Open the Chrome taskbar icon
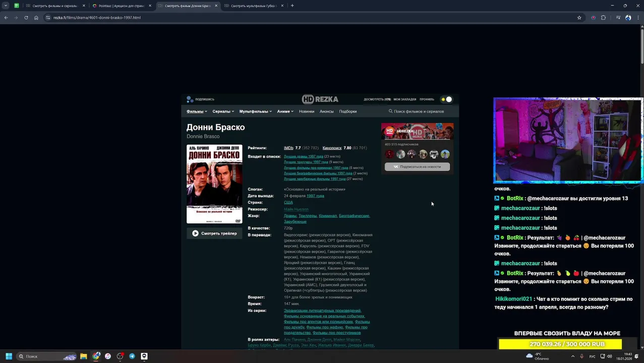The height and width of the screenshot is (363, 644). 96,356
